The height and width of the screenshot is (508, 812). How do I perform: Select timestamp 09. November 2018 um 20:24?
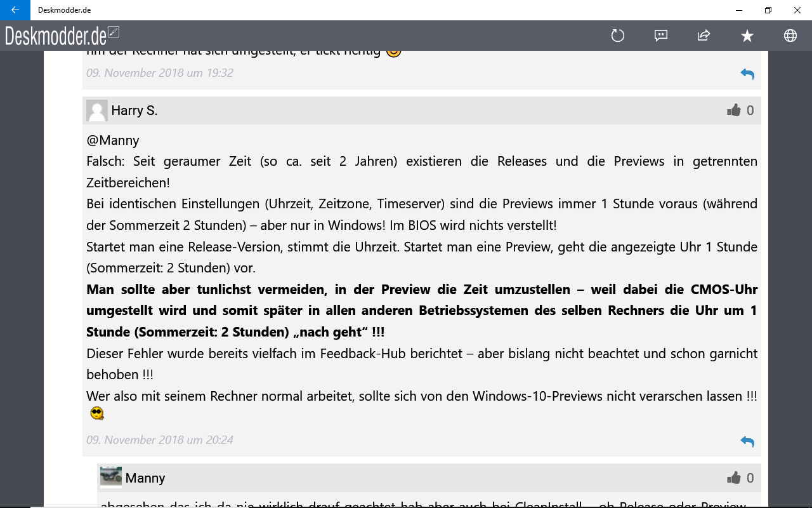(x=160, y=440)
